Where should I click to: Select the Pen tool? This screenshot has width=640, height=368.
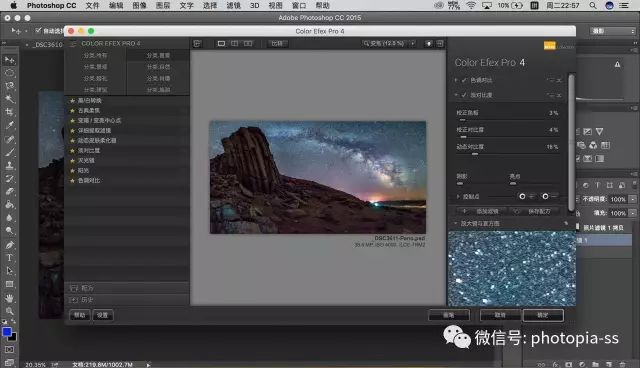coord(9,245)
